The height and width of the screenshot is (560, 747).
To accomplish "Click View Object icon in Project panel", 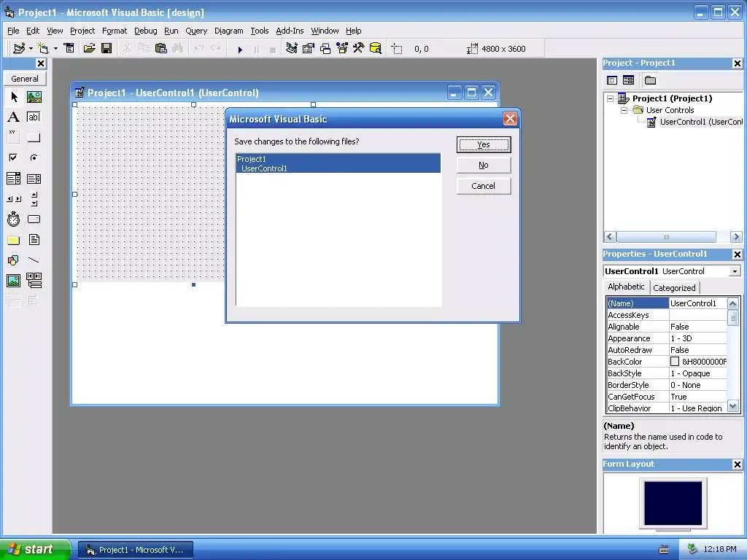I will point(628,80).
